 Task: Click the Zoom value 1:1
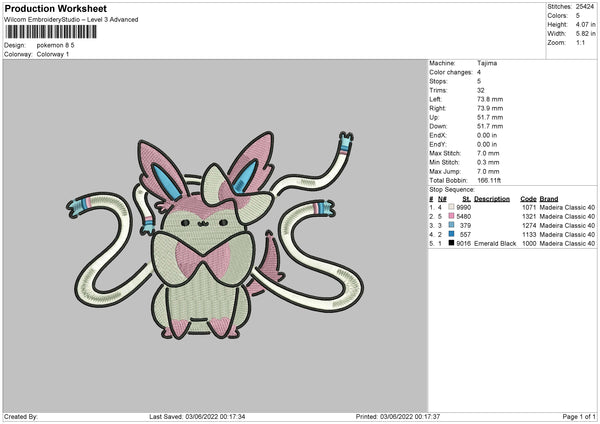[x=580, y=43]
